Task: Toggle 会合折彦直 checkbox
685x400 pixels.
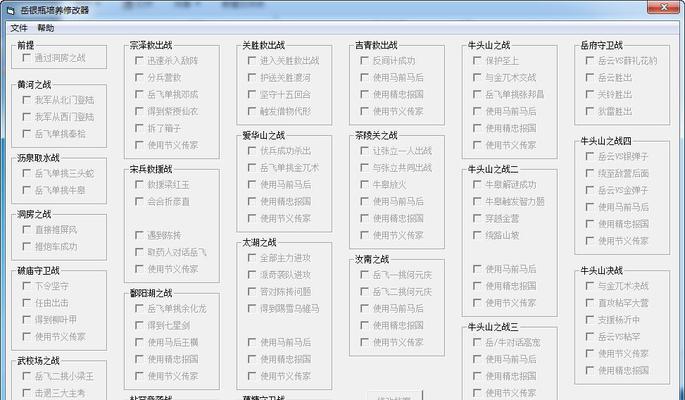Action: pyautogui.click(x=139, y=202)
